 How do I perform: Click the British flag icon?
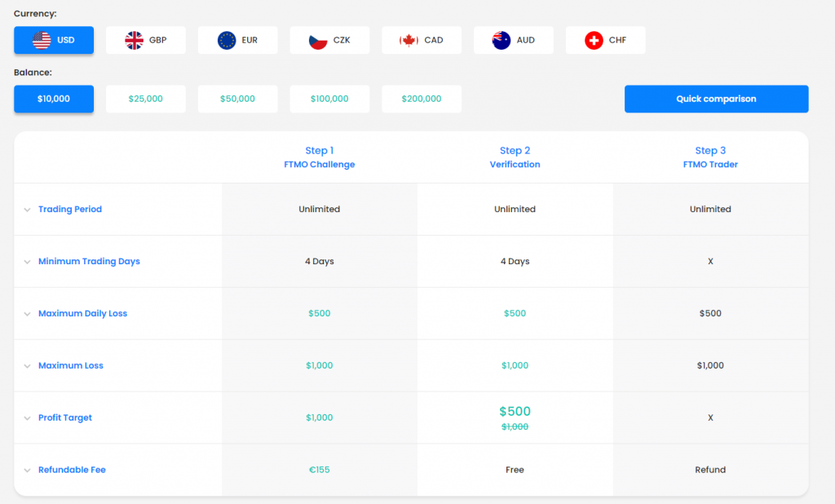coord(134,40)
